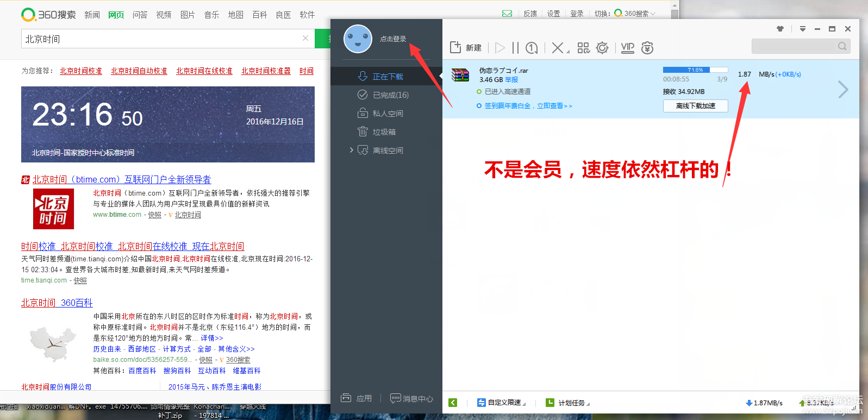Viewport: 868px width, 420px height.
Task: Click the 北京时间校准 suggestion link
Action: pos(81,71)
